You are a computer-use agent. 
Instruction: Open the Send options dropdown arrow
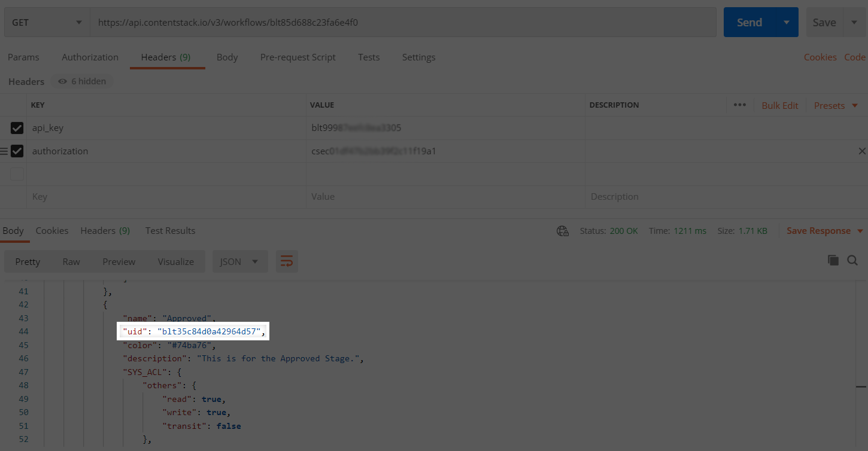787,22
